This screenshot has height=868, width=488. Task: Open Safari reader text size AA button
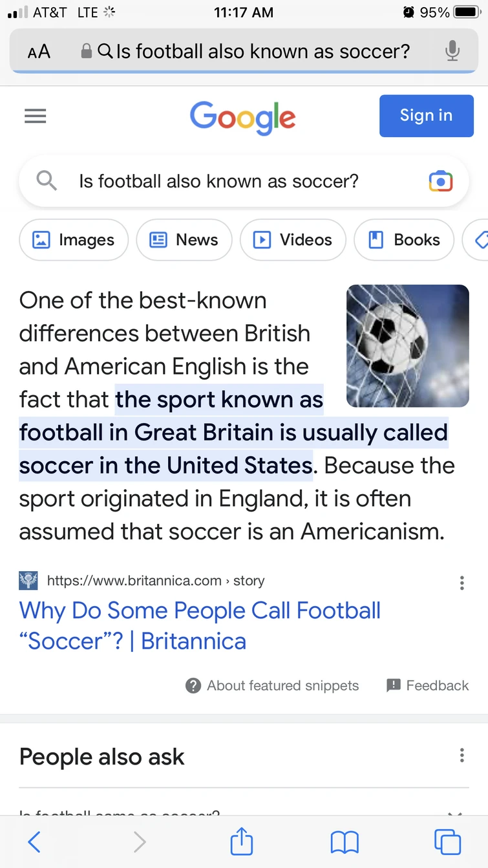[39, 52]
